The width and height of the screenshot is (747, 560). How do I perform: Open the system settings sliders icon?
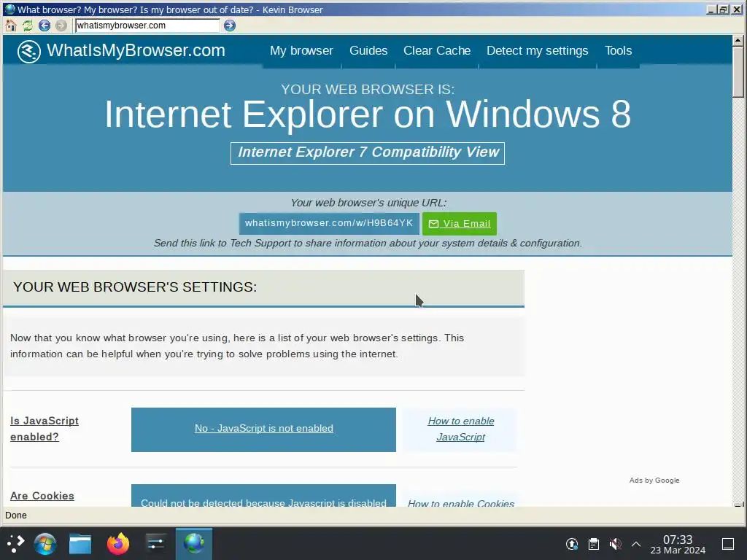pyautogui.click(x=156, y=543)
